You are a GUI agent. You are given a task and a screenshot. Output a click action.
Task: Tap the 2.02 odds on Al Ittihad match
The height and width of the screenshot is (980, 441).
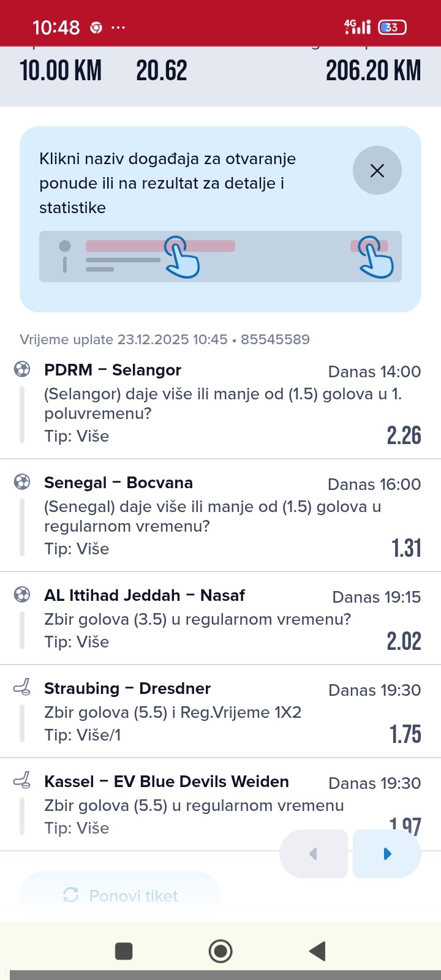(404, 641)
